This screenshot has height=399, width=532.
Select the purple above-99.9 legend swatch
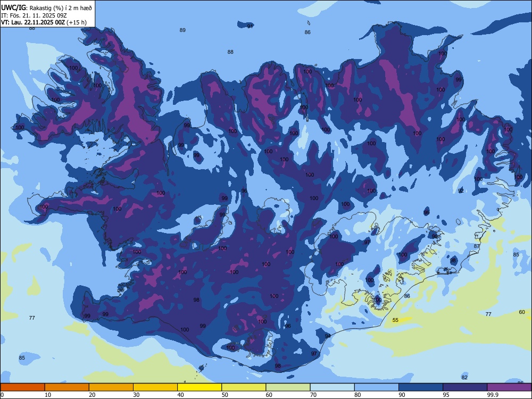509,387
